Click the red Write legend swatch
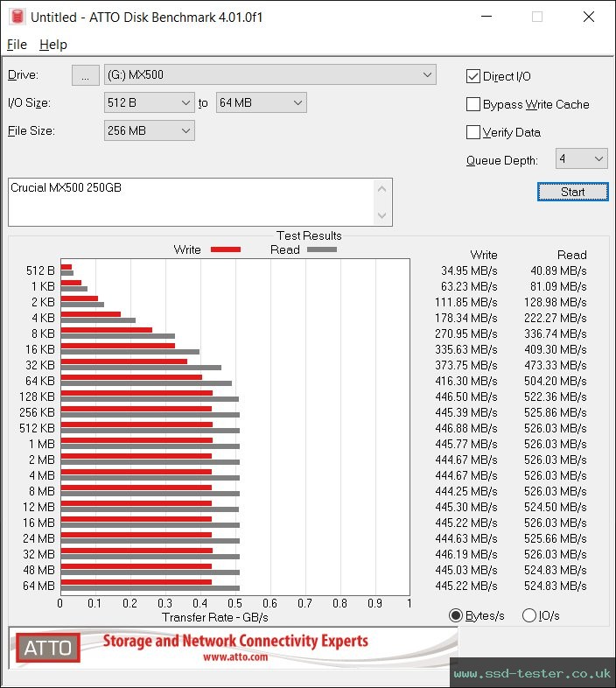This screenshot has height=688, width=616. pos(226,249)
